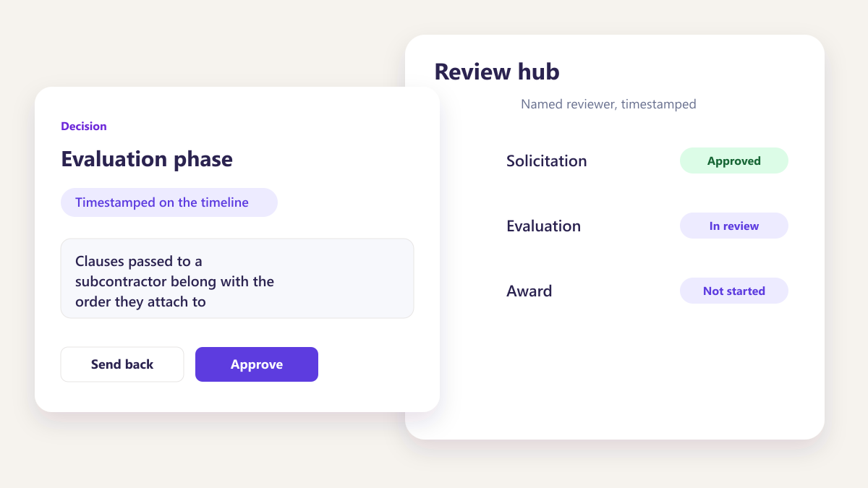
Task: Click the Solicitation row label
Action: coord(547,160)
